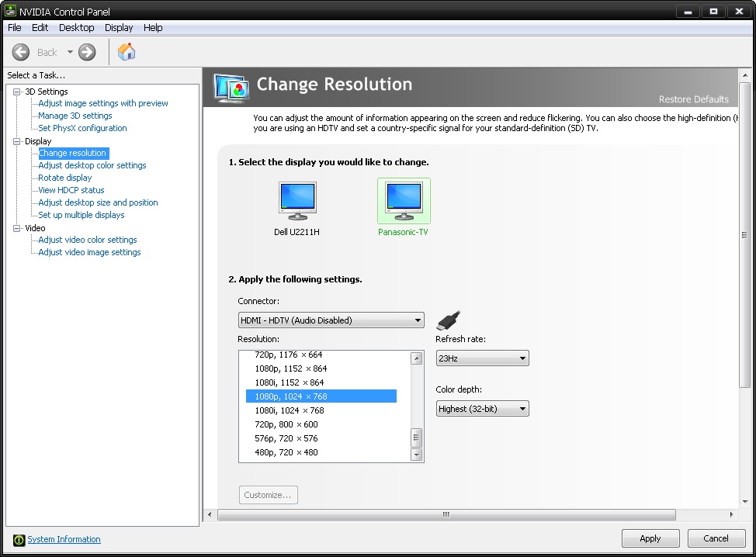Open the Refresh rate dropdown
This screenshot has width=756, height=557.
(x=482, y=358)
